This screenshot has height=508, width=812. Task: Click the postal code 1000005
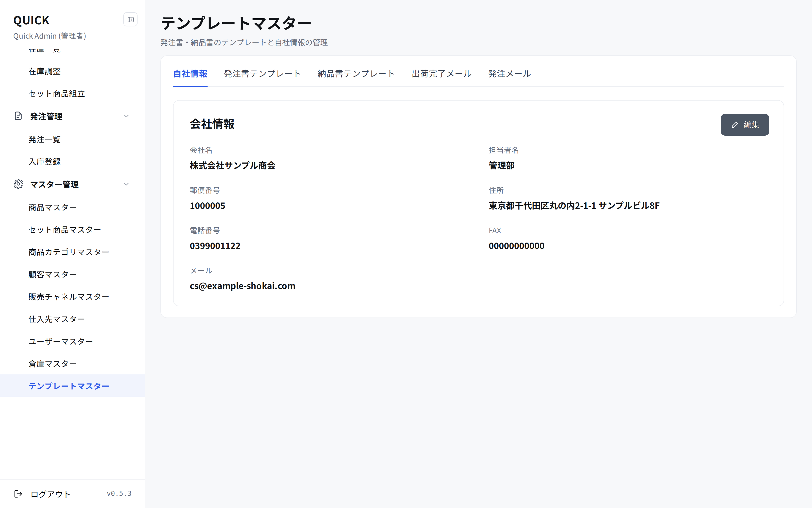207,206
